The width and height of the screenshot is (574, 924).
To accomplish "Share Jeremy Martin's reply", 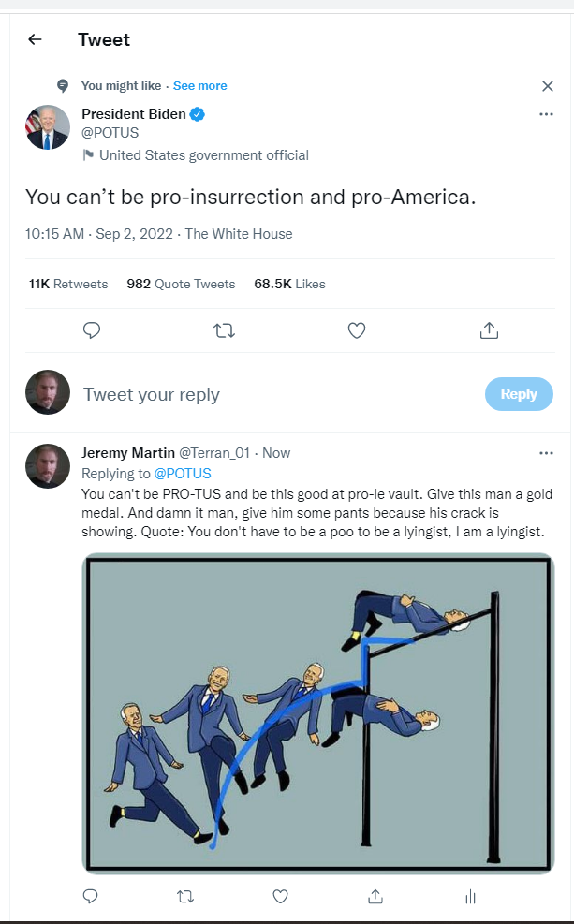I will (x=375, y=896).
